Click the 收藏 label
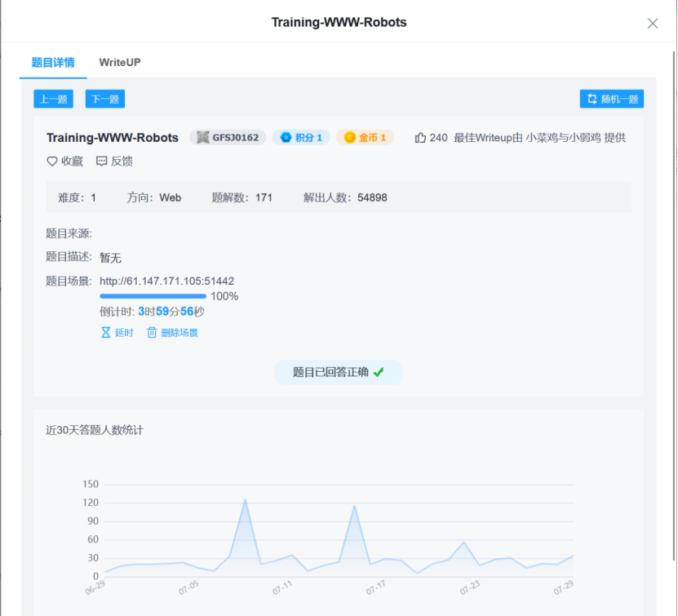 pos(73,162)
